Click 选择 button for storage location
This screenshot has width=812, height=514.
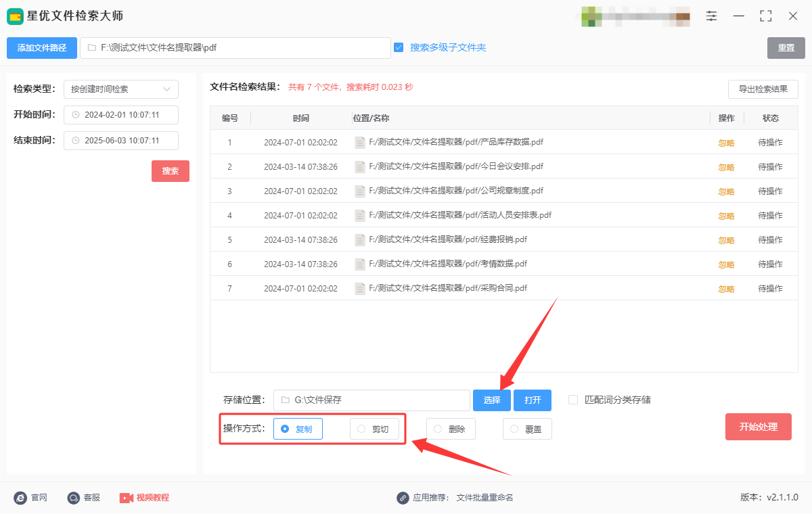click(x=492, y=400)
